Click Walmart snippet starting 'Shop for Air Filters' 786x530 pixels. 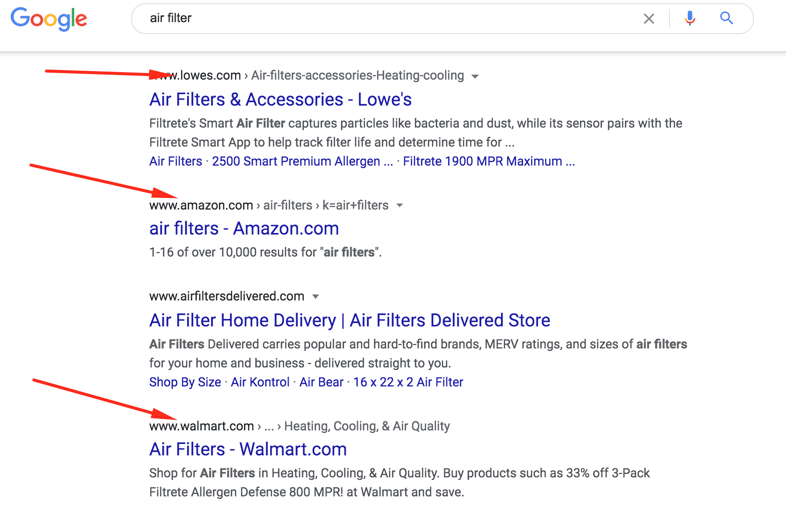(x=400, y=482)
